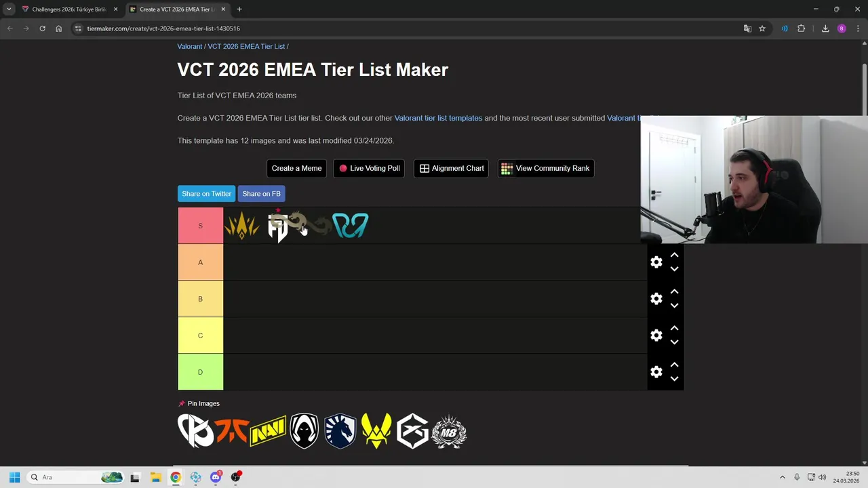Select the yellow NAVI logo
Screen dimensions: 868x488
click(268, 431)
